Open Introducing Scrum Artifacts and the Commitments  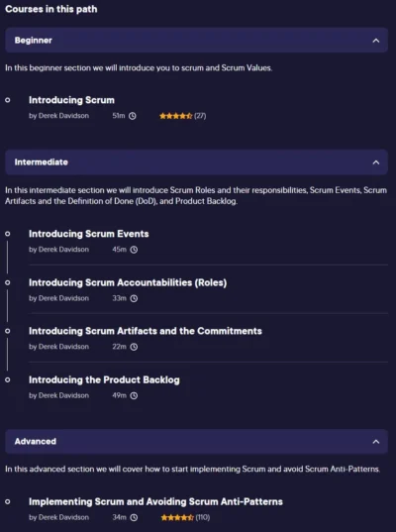(146, 331)
